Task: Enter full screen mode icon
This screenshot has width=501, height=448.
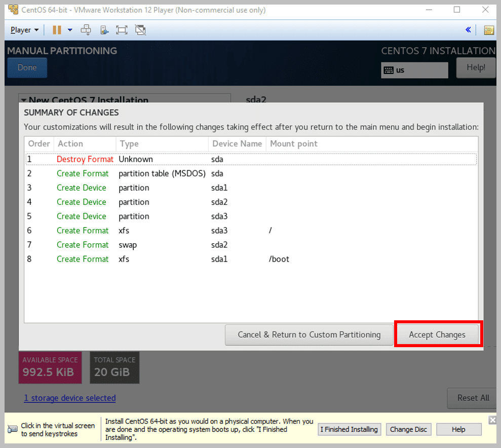Action: point(122,30)
